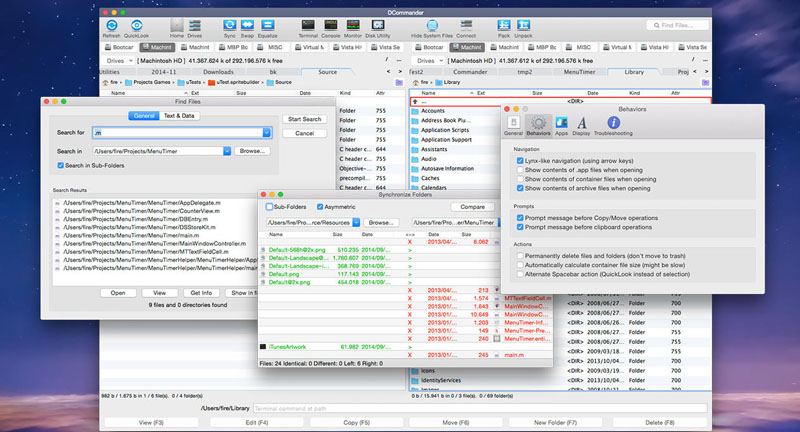Click the Hide System Files icon
800x432 pixels.
point(430,25)
